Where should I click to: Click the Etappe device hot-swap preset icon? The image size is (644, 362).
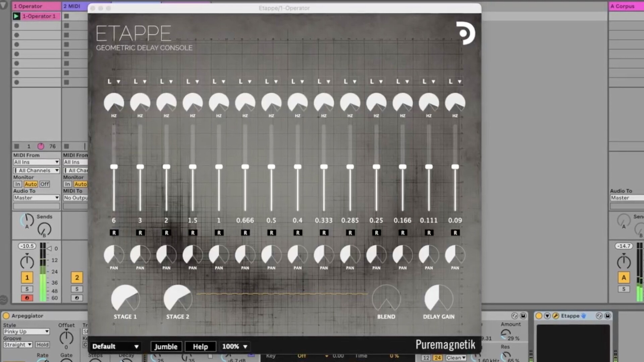pyautogui.click(x=599, y=316)
